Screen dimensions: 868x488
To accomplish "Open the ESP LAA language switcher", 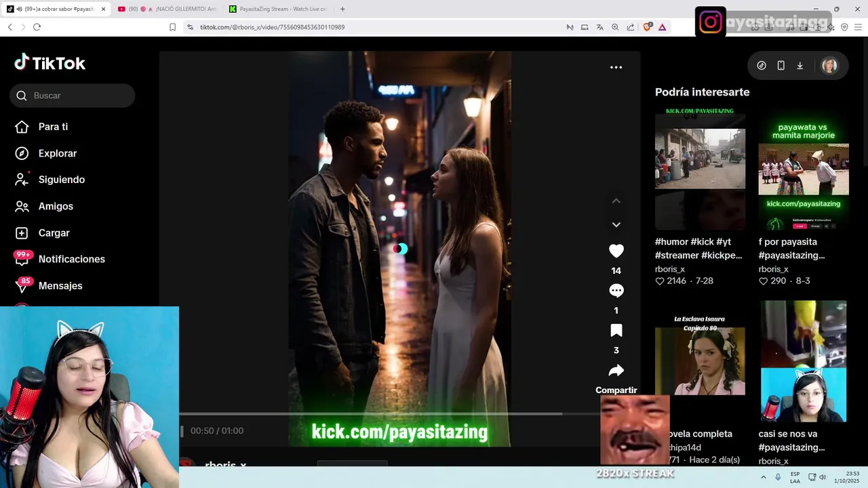I will click(795, 477).
